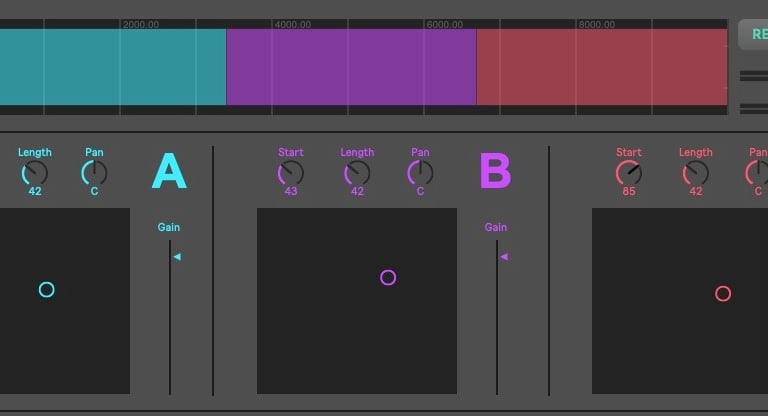Image resolution: width=768 pixels, height=416 pixels.
Task: Select the purple waveform region
Action: 350,67
